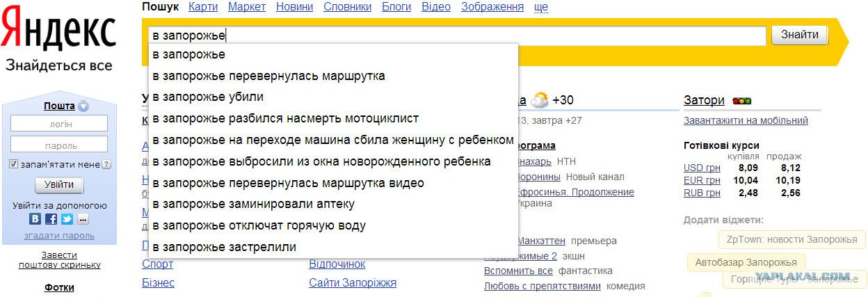Open Любовь с препятствиями movie link
This screenshot has height=297, width=868.
[542, 286]
